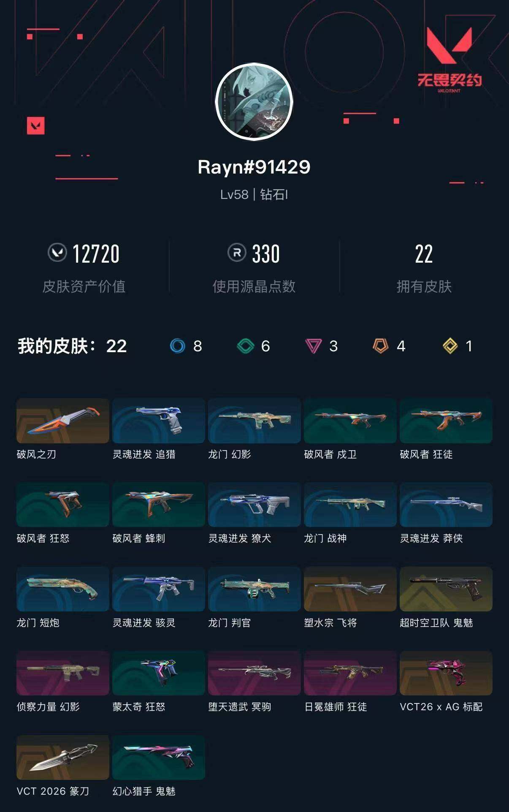Open the player avatar picture
Image resolution: width=509 pixels, height=812 pixels.
(254, 102)
